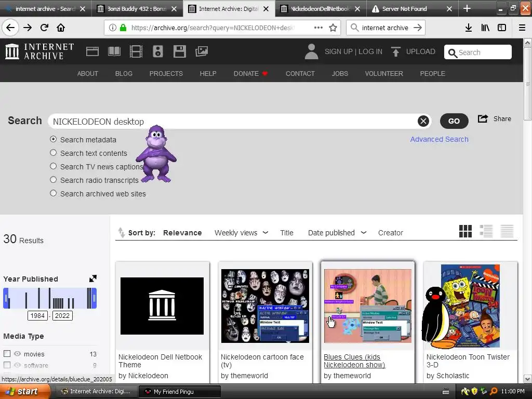Toggle the eye icon beside movies

pyautogui.click(x=17, y=353)
